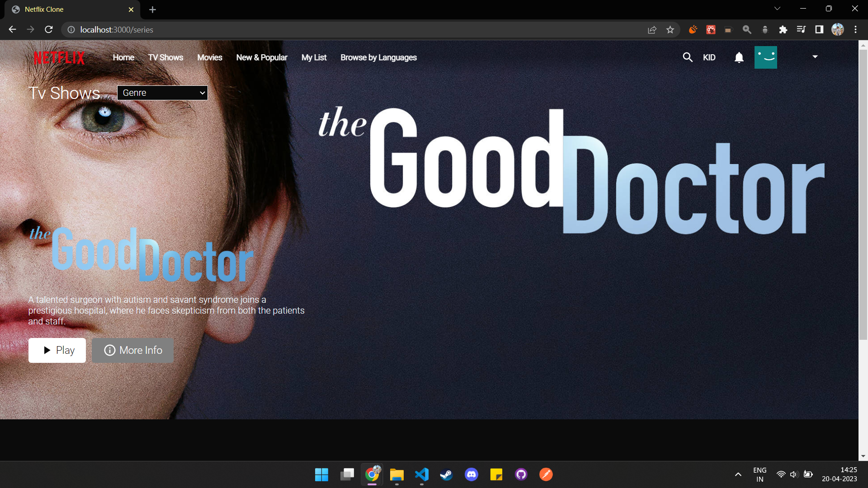Screen dimensions: 868x488
Task: Close the Netflix Clone tab
Action: click(x=131, y=9)
